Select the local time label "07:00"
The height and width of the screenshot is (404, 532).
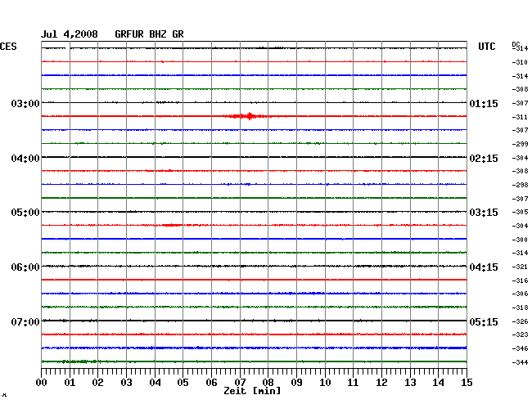tap(25, 321)
